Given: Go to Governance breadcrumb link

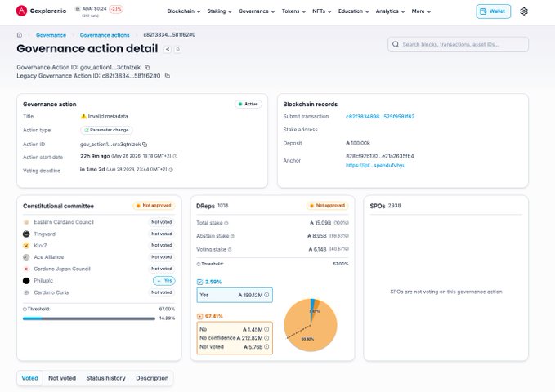Looking at the screenshot, I should point(51,35).
